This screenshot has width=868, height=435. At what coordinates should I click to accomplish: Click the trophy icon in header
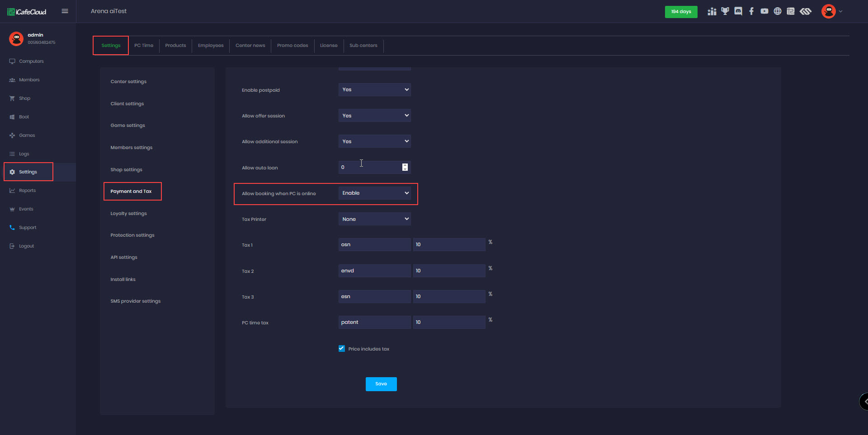(x=725, y=11)
